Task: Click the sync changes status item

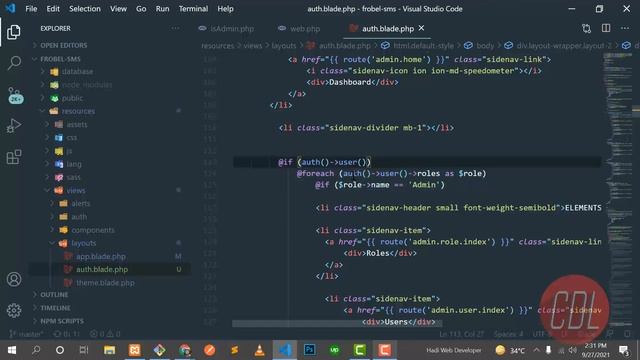Action: coord(66,334)
